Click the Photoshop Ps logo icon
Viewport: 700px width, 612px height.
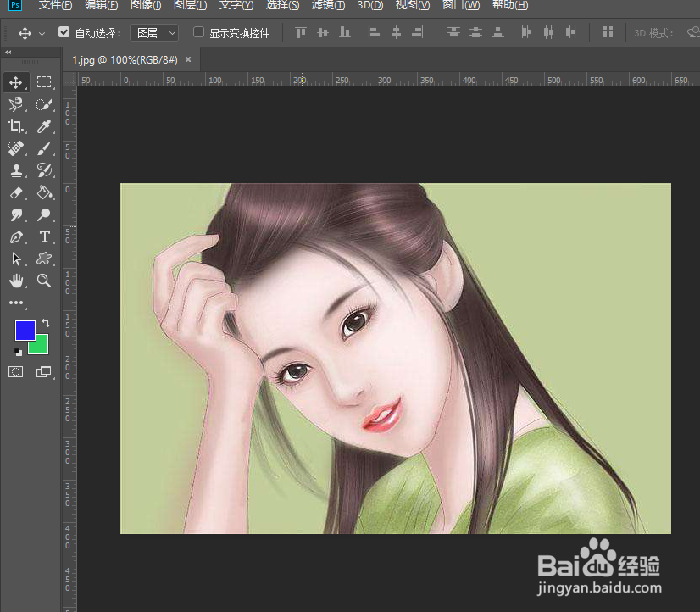[15, 5]
